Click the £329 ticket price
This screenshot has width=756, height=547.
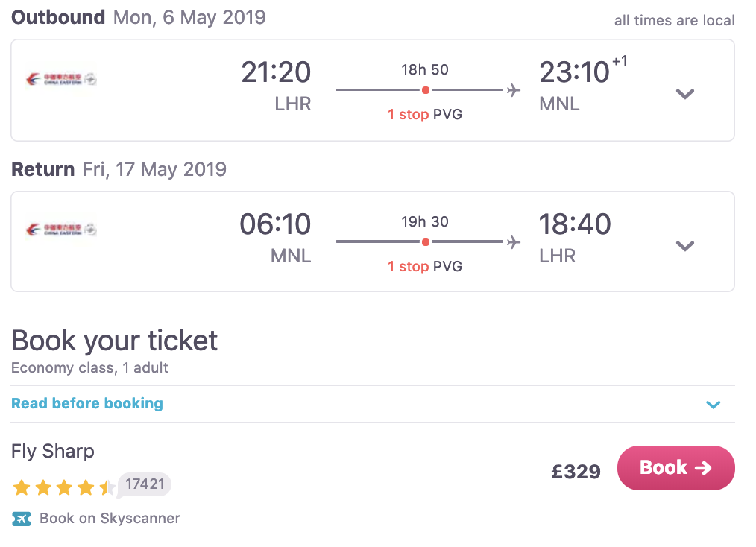(576, 471)
